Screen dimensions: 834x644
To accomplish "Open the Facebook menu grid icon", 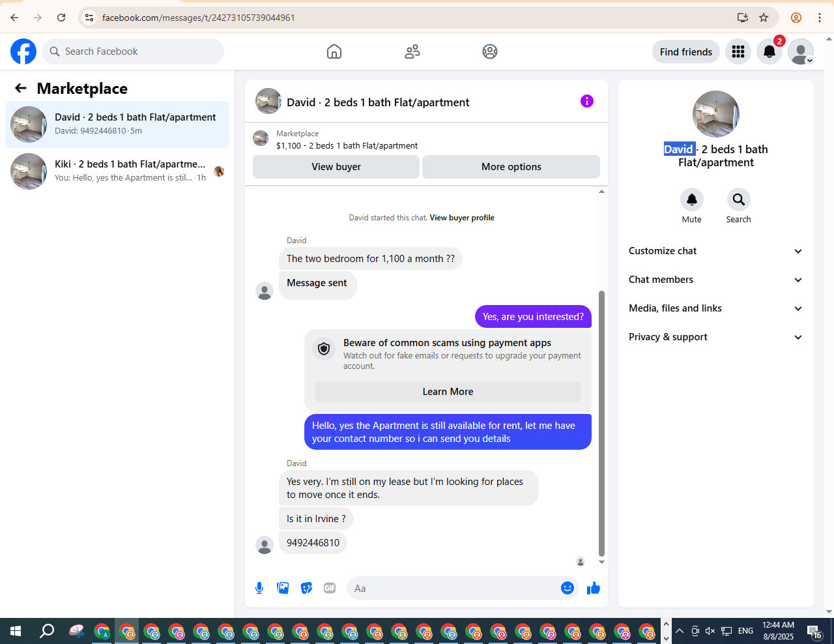I will [738, 51].
